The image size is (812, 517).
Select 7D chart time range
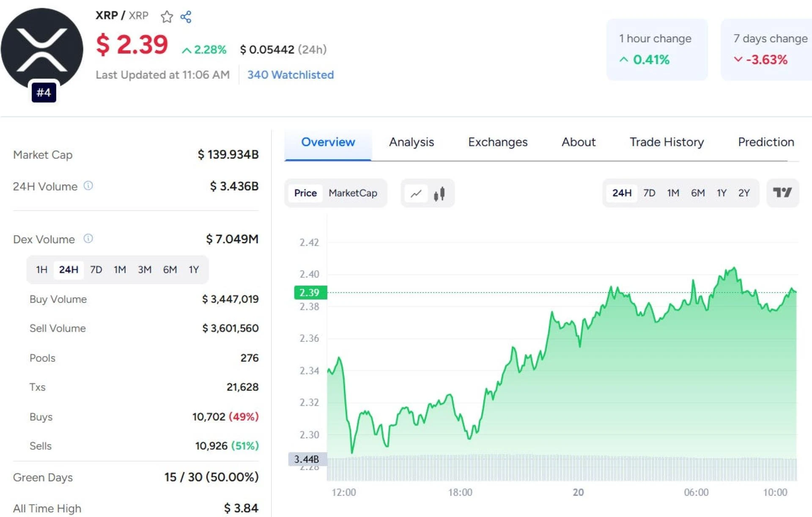649,193
